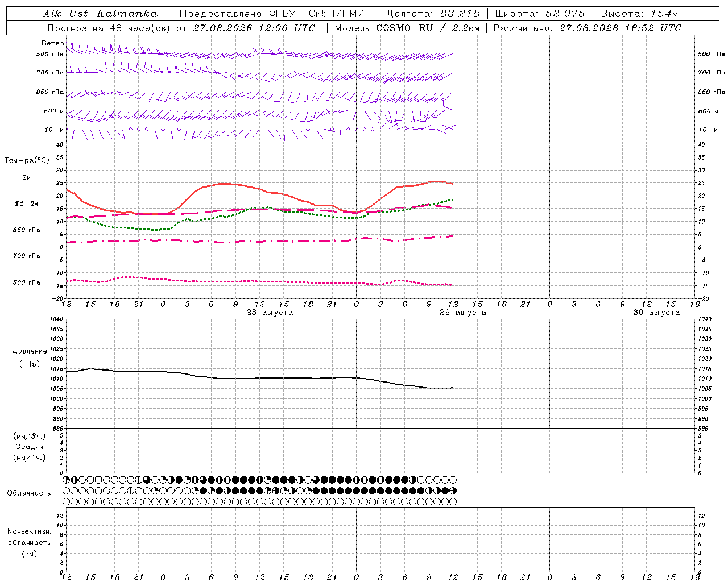
Task: Pick the 700 гПа entry in the temperature legend
Action: tap(26, 256)
